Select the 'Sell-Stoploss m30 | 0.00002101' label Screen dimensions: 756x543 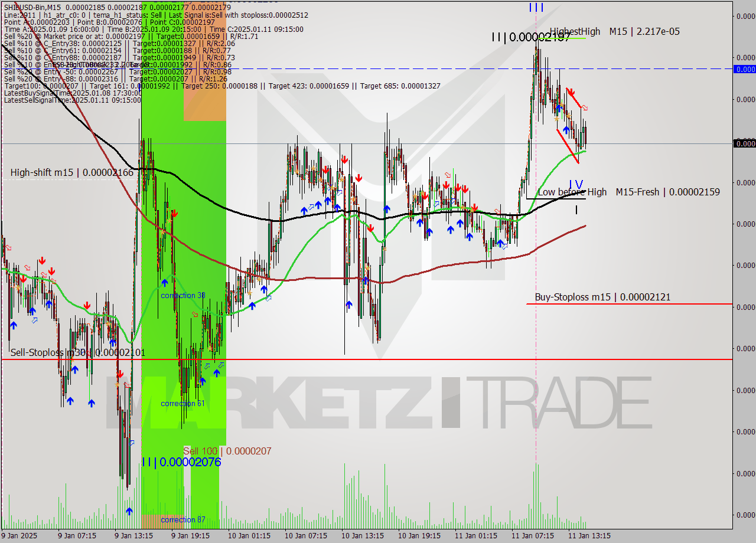pos(77,352)
